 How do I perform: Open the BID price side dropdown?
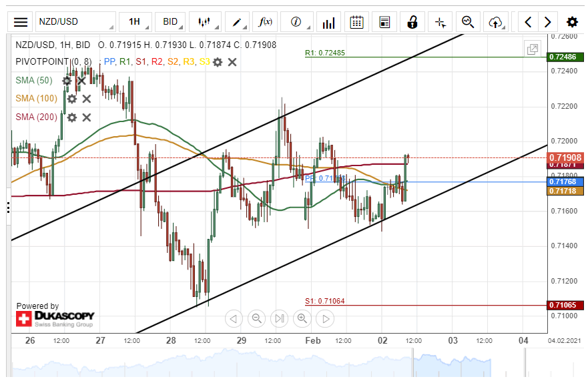(x=170, y=22)
